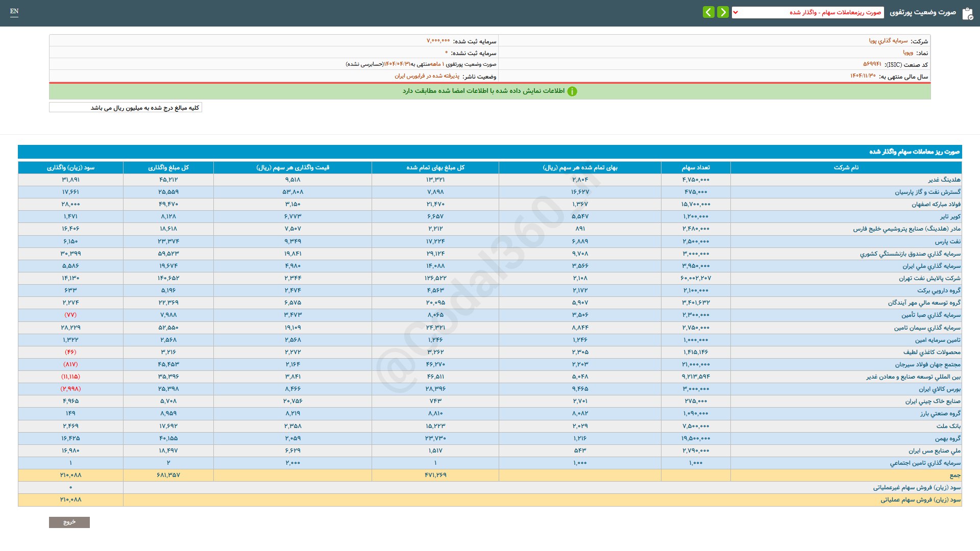Click the row تامین سرمایه امین
Image resolution: width=980 pixels, height=551 pixels.
[938, 340]
